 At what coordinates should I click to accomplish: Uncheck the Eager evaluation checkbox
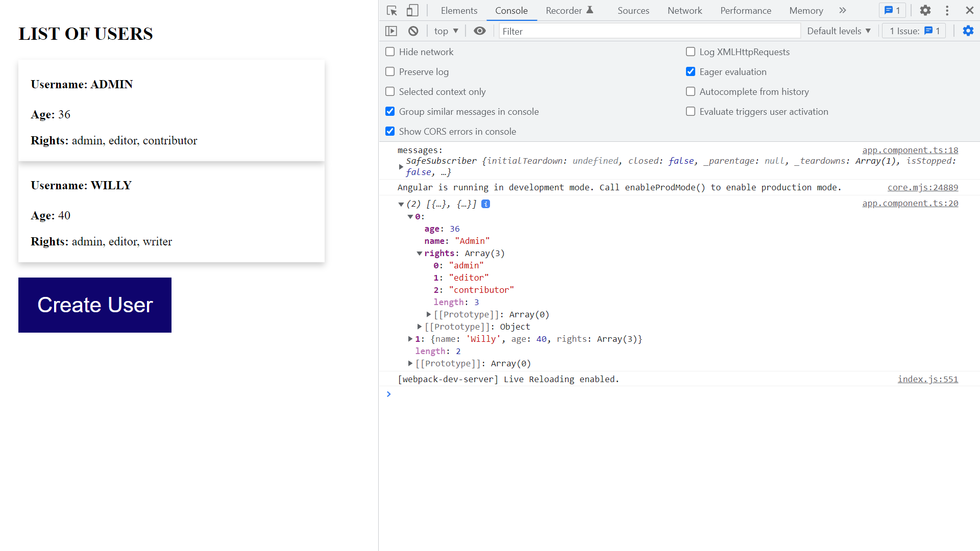691,72
